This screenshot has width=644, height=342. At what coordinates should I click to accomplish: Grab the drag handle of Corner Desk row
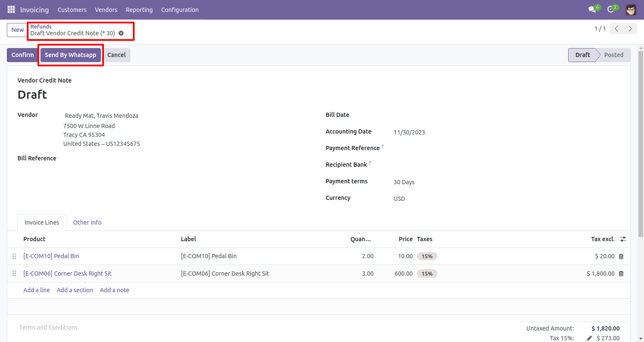pos(14,274)
